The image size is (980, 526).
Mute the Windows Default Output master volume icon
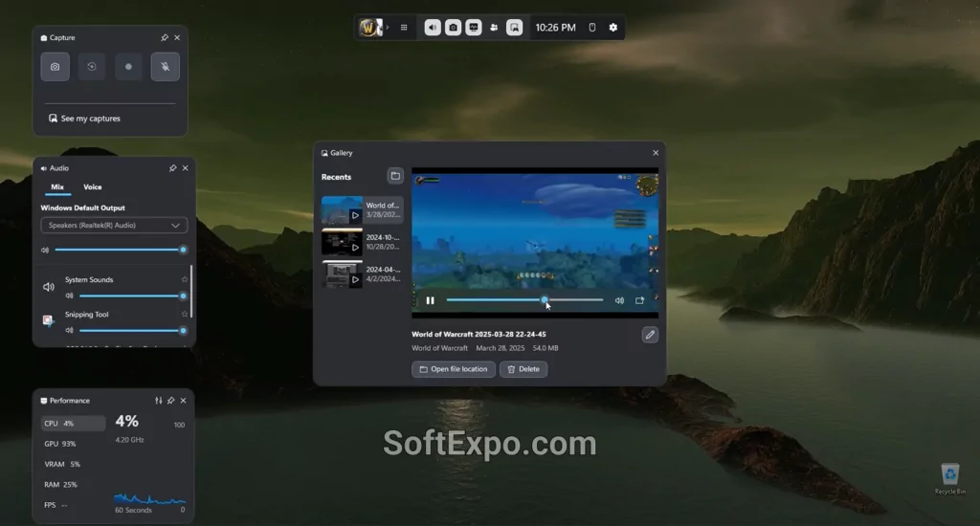pos(45,250)
